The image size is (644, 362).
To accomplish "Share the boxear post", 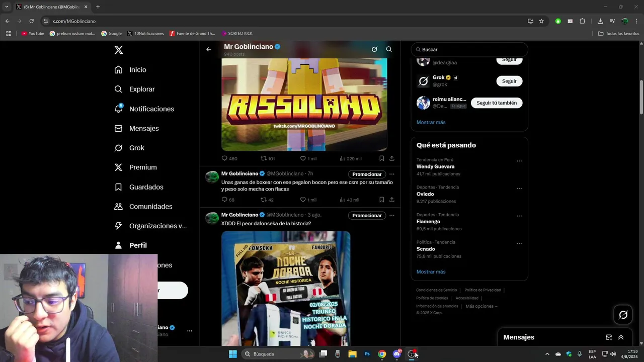I will point(392,200).
